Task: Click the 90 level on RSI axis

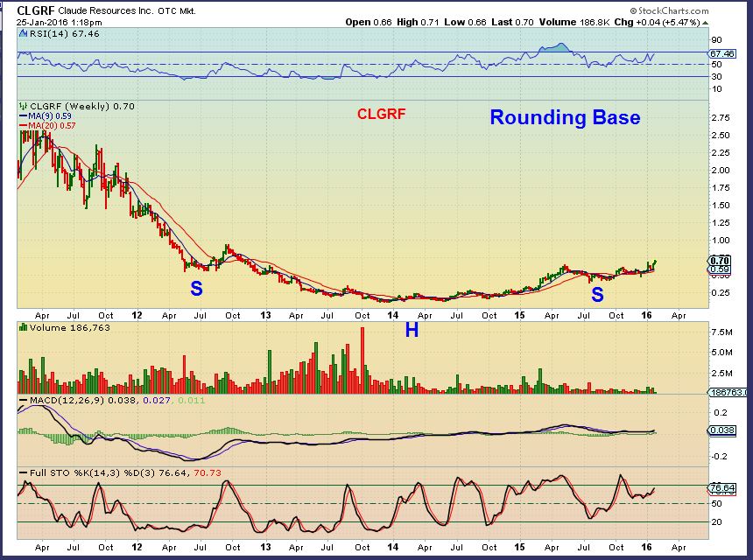Action: pos(716,40)
